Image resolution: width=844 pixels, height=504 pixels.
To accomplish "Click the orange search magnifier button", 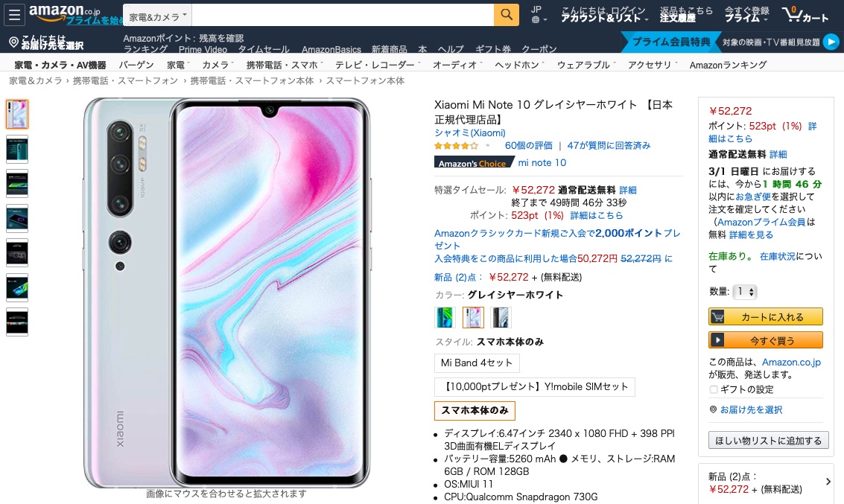I will (506, 15).
